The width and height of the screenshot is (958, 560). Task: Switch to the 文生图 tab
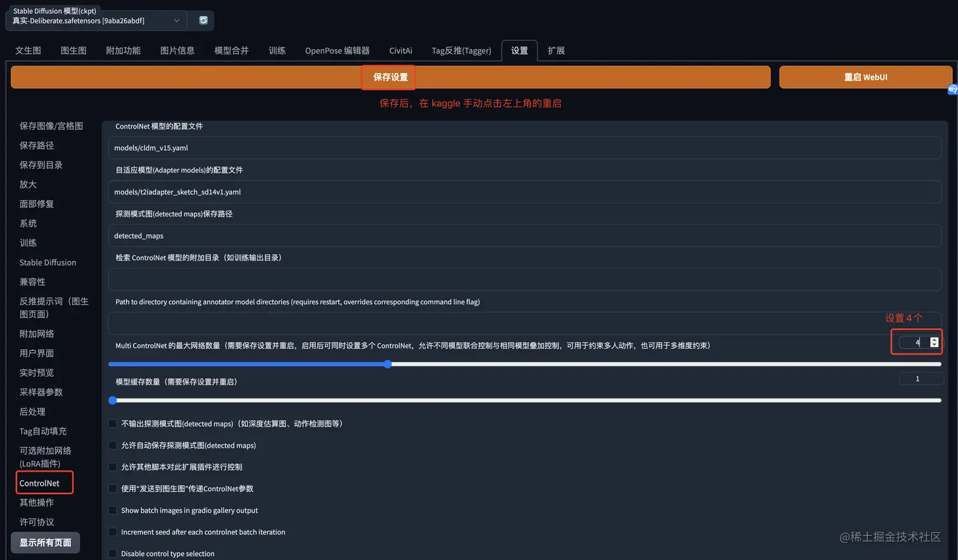28,51
